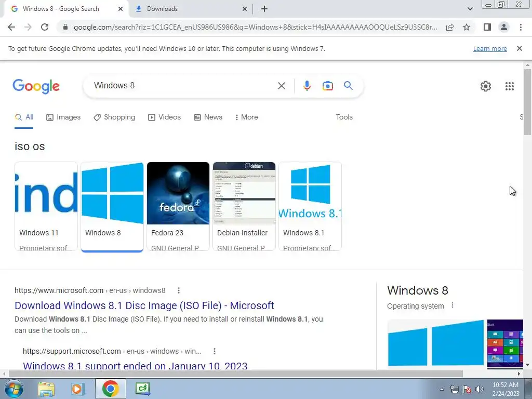Viewport: 532px width, 399px height.
Task: Open taskbar clock showing 10:52 AM
Action: (506, 389)
